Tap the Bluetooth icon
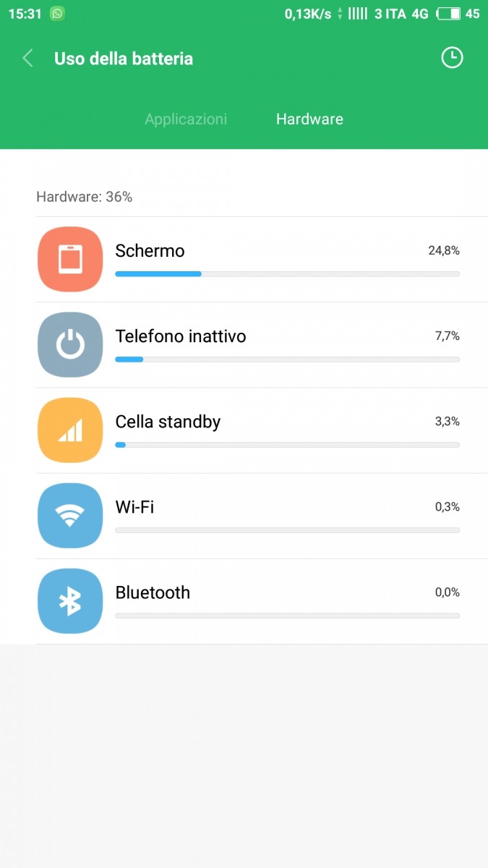Image resolution: width=488 pixels, height=868 pixels. pos(70,600)
